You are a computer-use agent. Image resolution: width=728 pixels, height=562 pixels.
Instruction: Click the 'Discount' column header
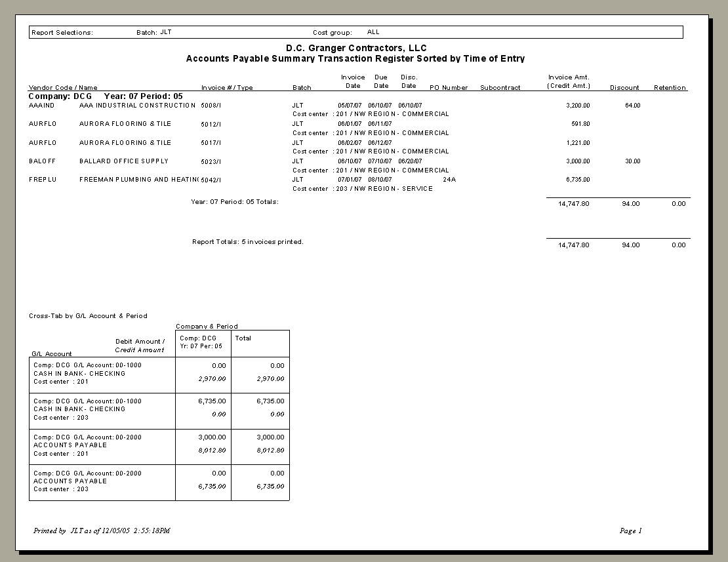pyautogui.click(x=624, y=87)
